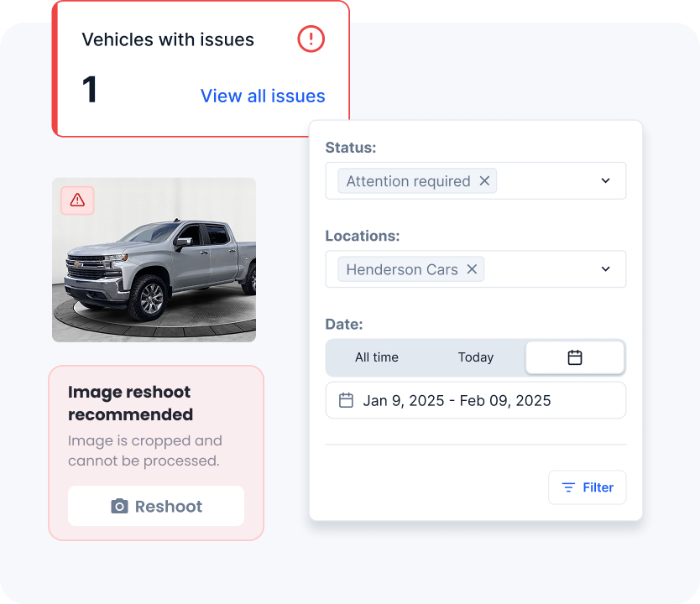The width and height of the screenshot is (700, 604).
Task: Remove the Attention required status tag
Action: pos(484,180)
